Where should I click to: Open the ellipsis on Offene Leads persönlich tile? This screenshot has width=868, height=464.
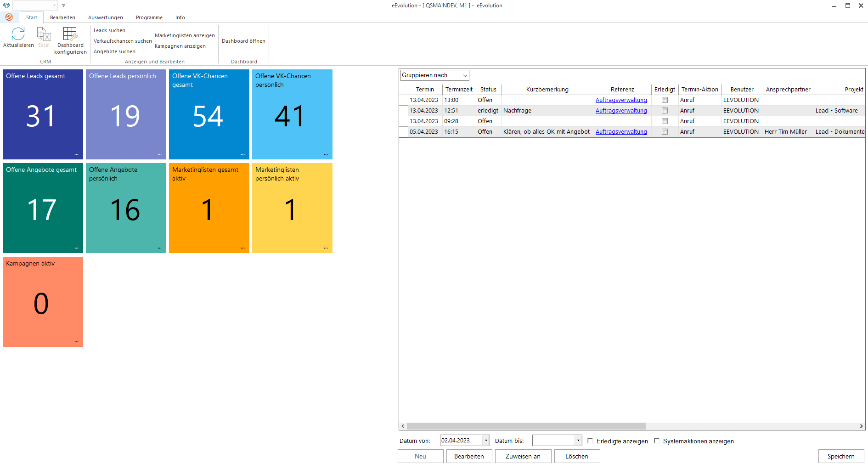click(x=159, y=154)
